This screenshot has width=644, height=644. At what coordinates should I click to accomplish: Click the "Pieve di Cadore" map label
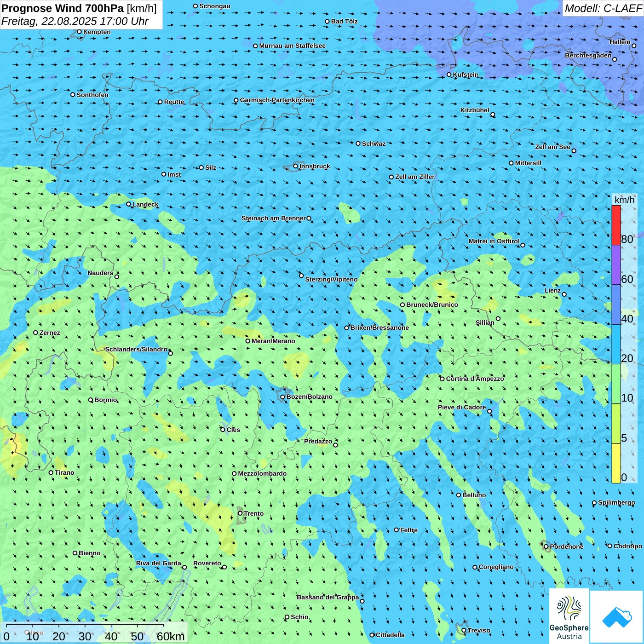[x=462, y=407]
